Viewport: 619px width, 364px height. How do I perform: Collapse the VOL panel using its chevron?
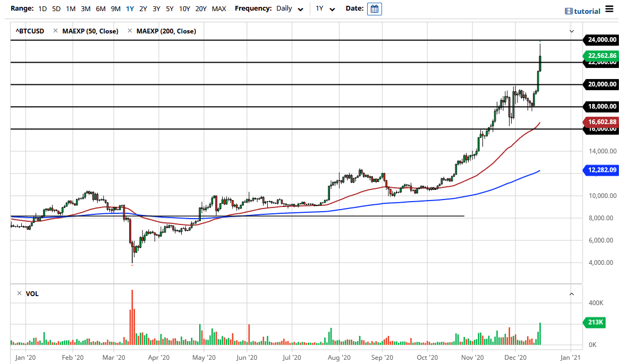[x=571, y=293]
